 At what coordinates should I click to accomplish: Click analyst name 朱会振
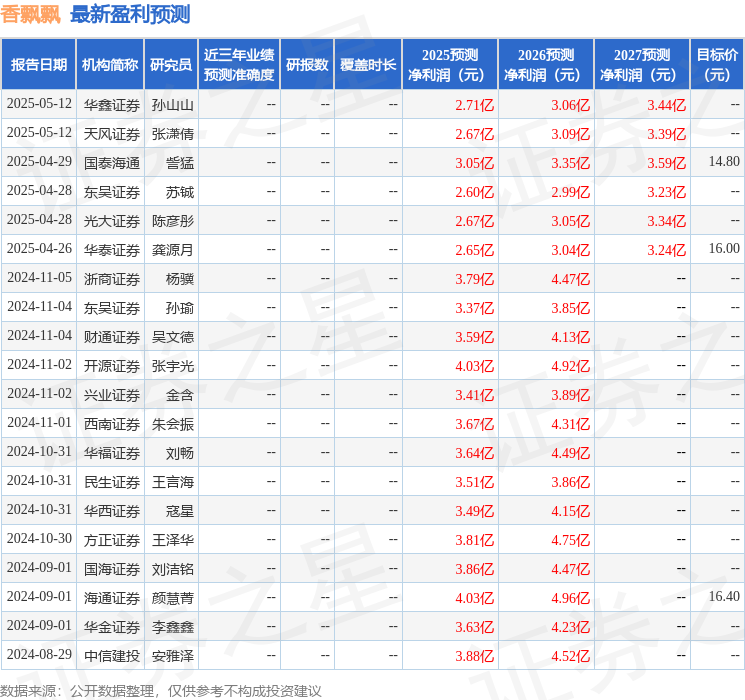[x=172, y=424]
